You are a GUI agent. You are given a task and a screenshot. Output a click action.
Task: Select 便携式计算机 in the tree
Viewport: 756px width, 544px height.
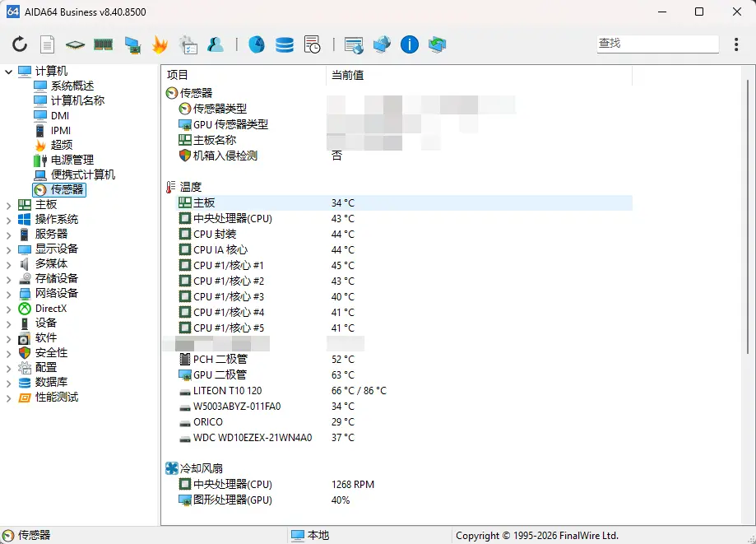(83, 174)
